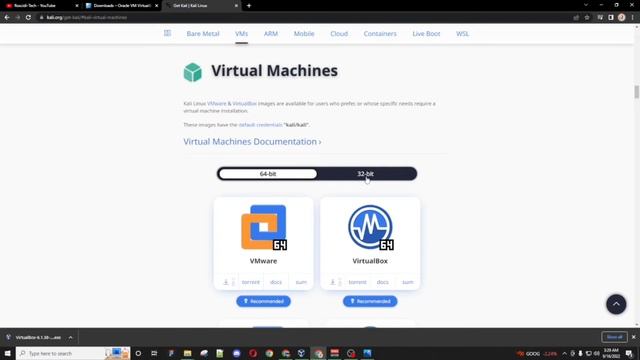The height and width of the screenshot is (360, 640).
Task: Click the page's vertical scrollbar thumb
Action: point(636,92)
